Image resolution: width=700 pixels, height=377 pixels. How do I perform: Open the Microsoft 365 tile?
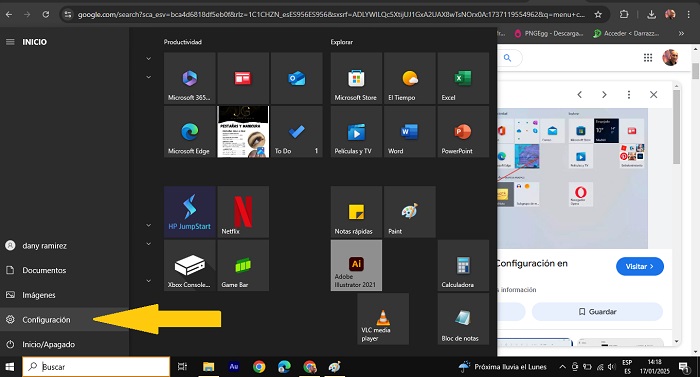pyautogui.click(x=190, y=78)
